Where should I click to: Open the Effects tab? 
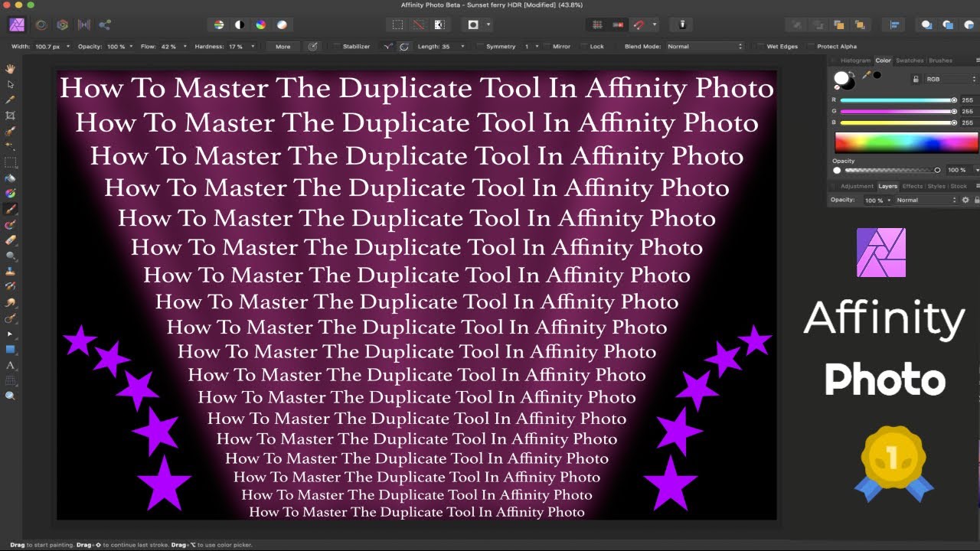[913, 186]
